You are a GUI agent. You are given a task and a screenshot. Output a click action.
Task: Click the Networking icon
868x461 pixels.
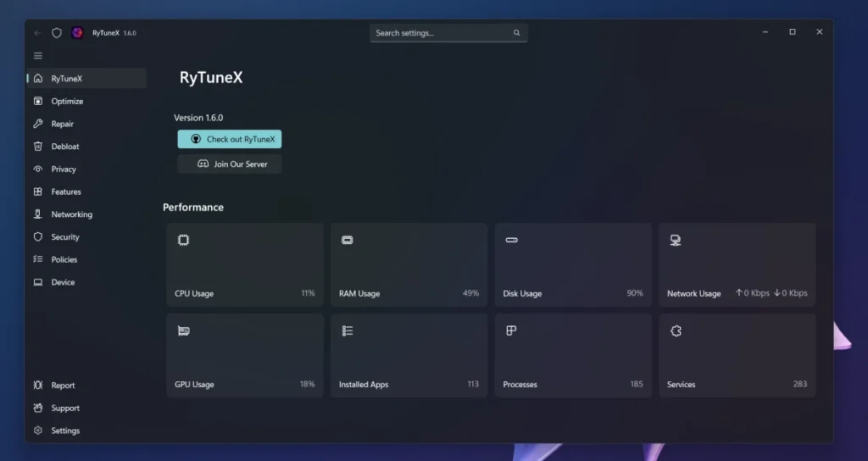[38, 214]
